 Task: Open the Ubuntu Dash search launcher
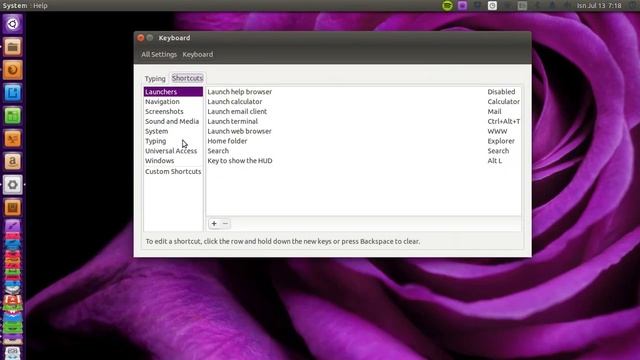(13, 24)
